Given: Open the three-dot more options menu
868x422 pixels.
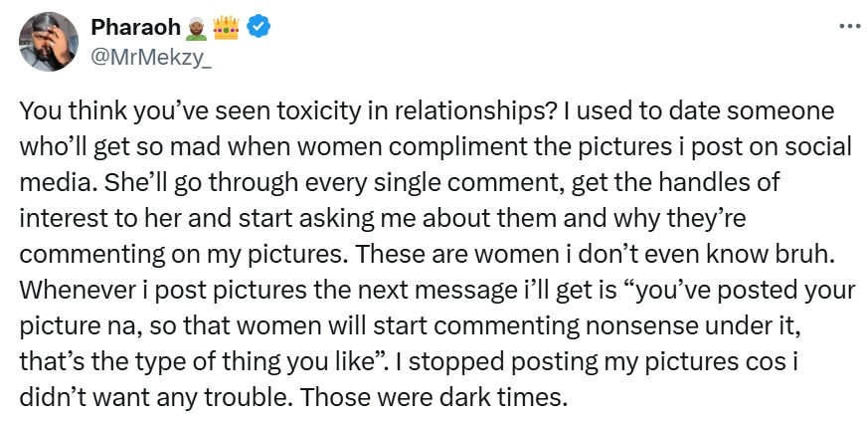Looking at the screenshot, I should 848,25.
